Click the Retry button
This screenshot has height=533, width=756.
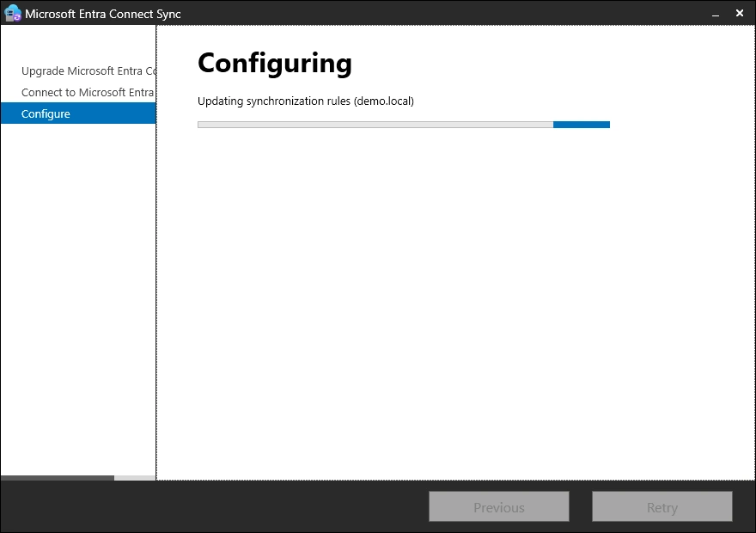pos(661,507)
